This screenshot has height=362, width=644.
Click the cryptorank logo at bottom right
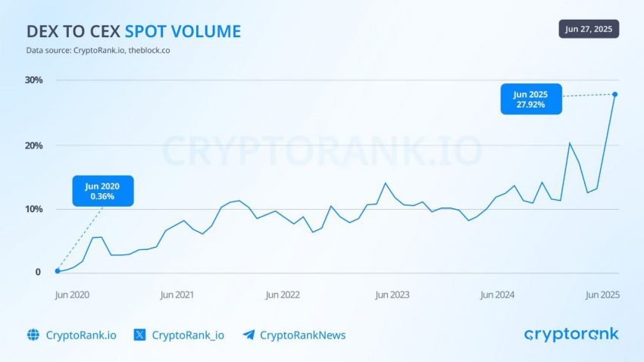[571, 335]
